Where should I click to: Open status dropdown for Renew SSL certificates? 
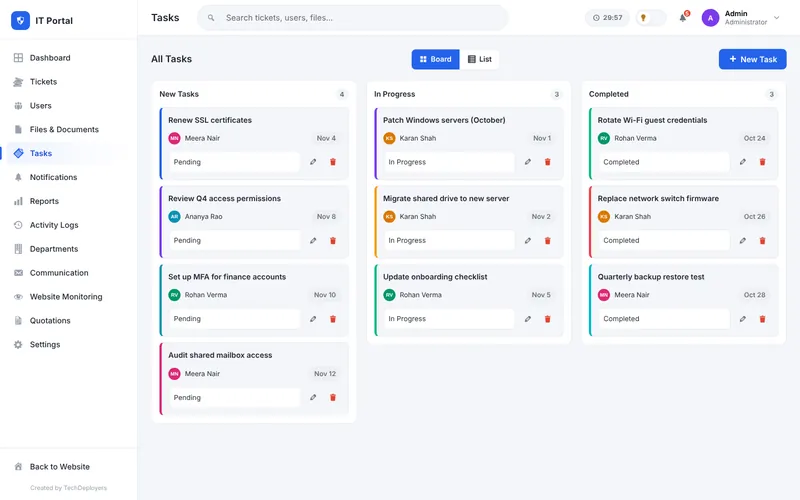click(235, 162)
